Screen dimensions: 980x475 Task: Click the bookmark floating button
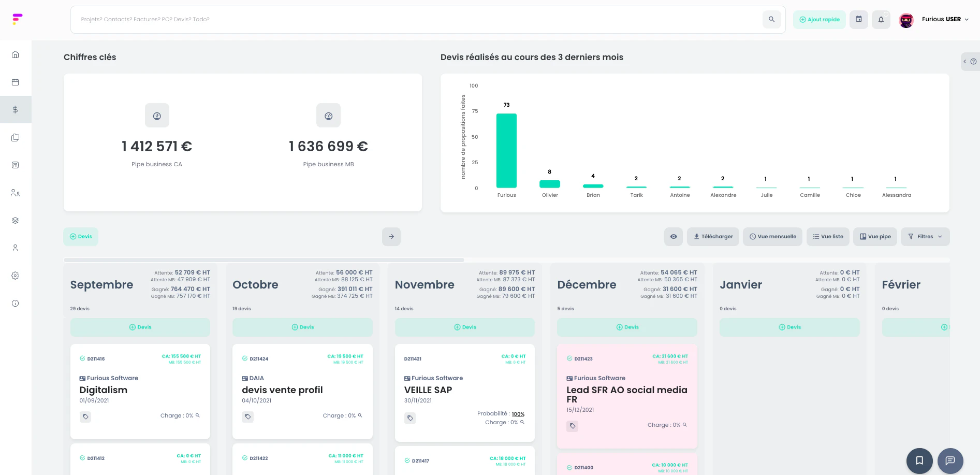point(919,460)
